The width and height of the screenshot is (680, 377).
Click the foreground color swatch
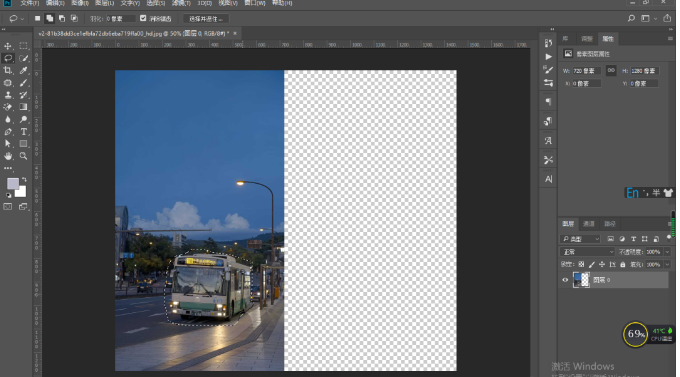[x=13, y=184]
